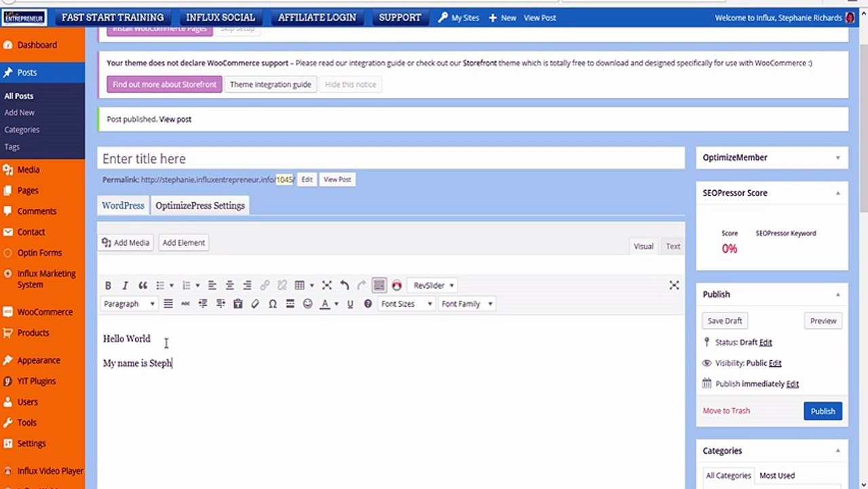868x489 pixels.
Task: Switch to OptimizePress Settings tab
Action: click(200, 205)
